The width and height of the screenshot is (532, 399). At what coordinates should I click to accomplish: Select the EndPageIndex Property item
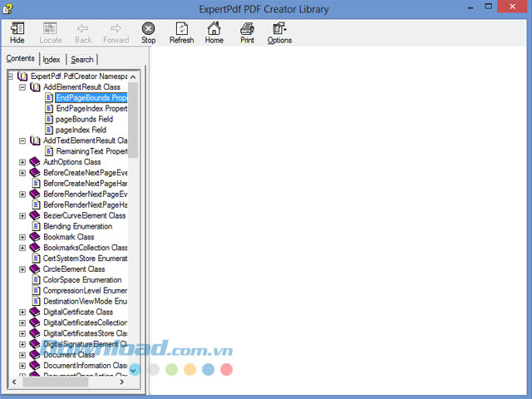[91, 108]
